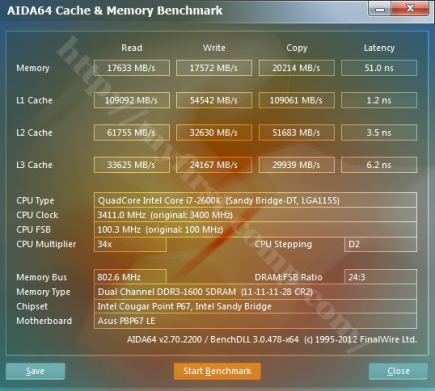Click the Memory Bus label
The height and width of the screenshot is (391, 435).
[x=42, y=277]
